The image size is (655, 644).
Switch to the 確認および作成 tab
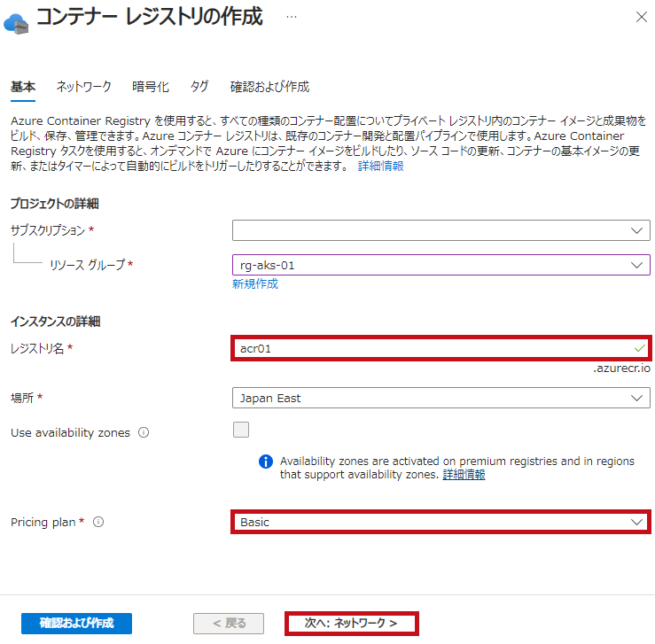[269, 87]
